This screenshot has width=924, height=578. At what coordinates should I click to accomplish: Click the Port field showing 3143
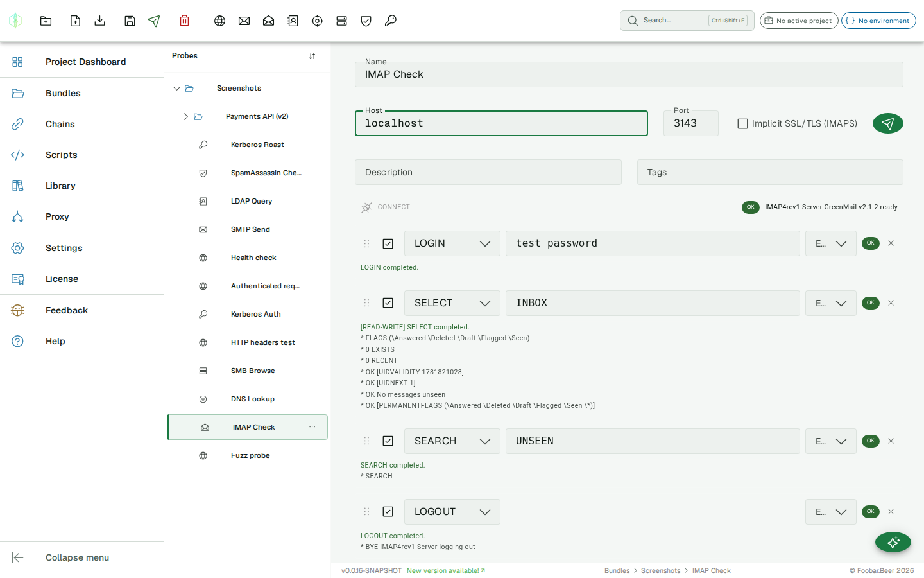click(691, 123)
